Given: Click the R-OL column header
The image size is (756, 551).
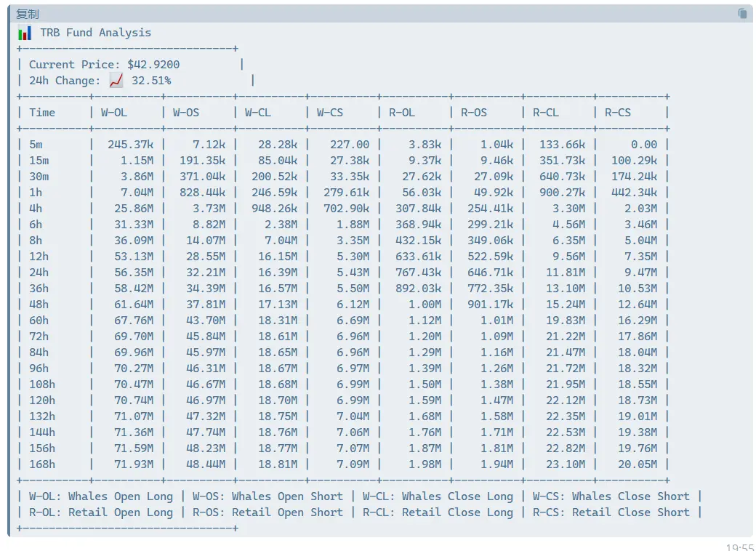Looking at the screenshot, I should pyautogui.click(x=401, y=113).
